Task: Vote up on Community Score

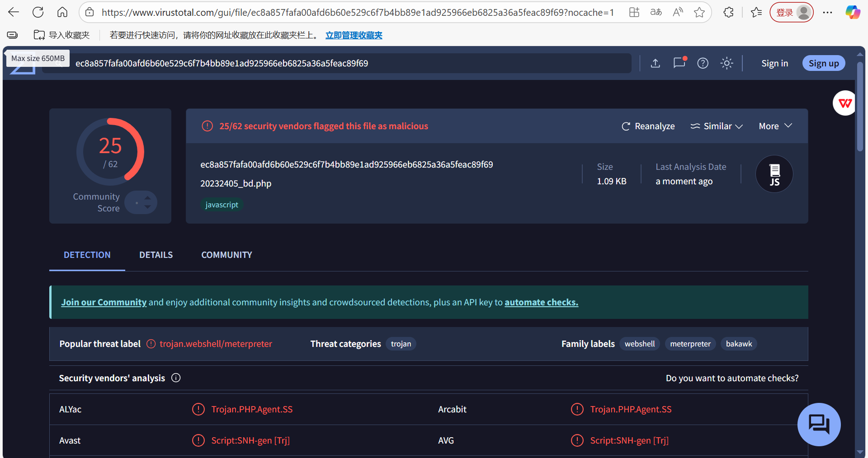Action: pyautogui.click(x=147, y=198)
